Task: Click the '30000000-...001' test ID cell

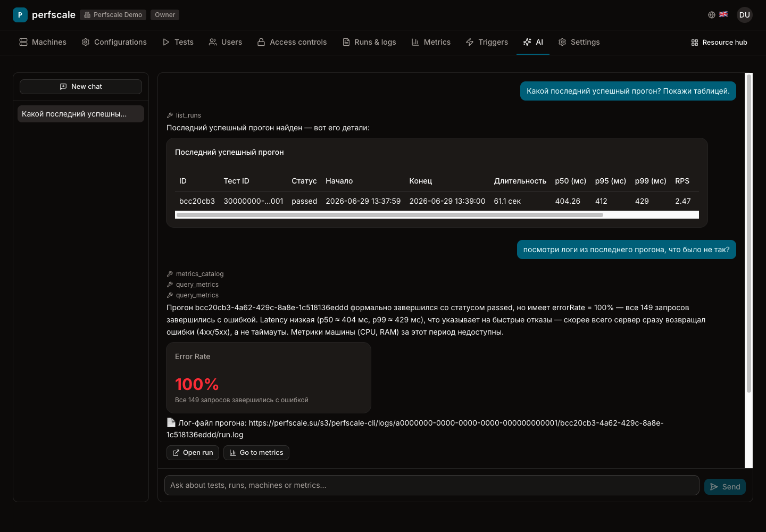Action: pos(253,201)
